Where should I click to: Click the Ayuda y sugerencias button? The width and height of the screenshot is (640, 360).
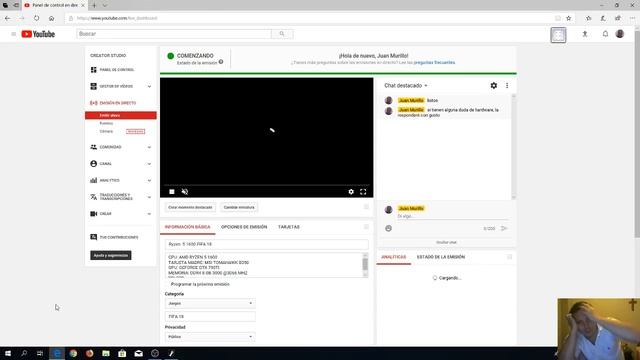[x=111, y=256]
